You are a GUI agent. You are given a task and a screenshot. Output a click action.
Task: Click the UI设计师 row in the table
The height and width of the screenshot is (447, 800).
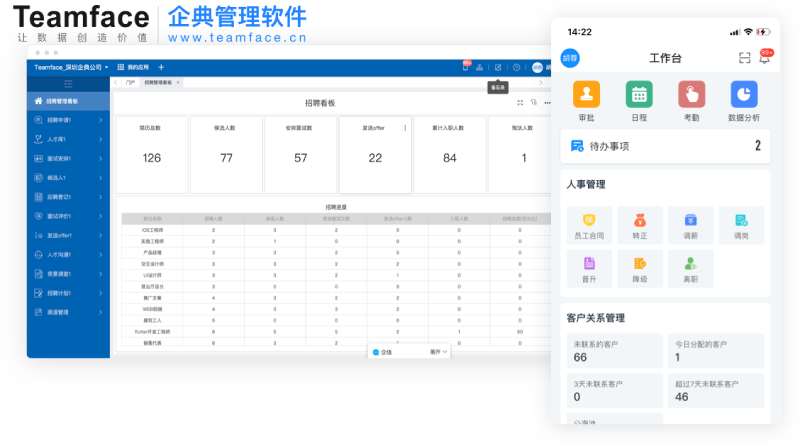click(336, 275)
